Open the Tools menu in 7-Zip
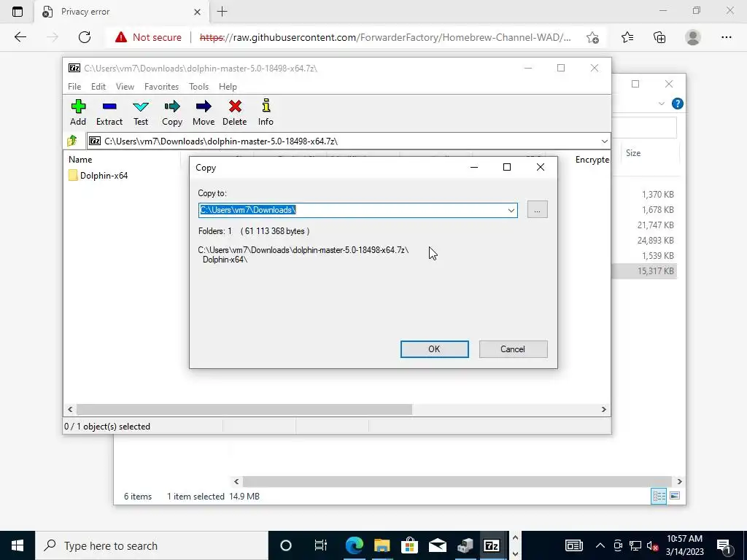This screenshot has height=560, width=747. point(198,87)
